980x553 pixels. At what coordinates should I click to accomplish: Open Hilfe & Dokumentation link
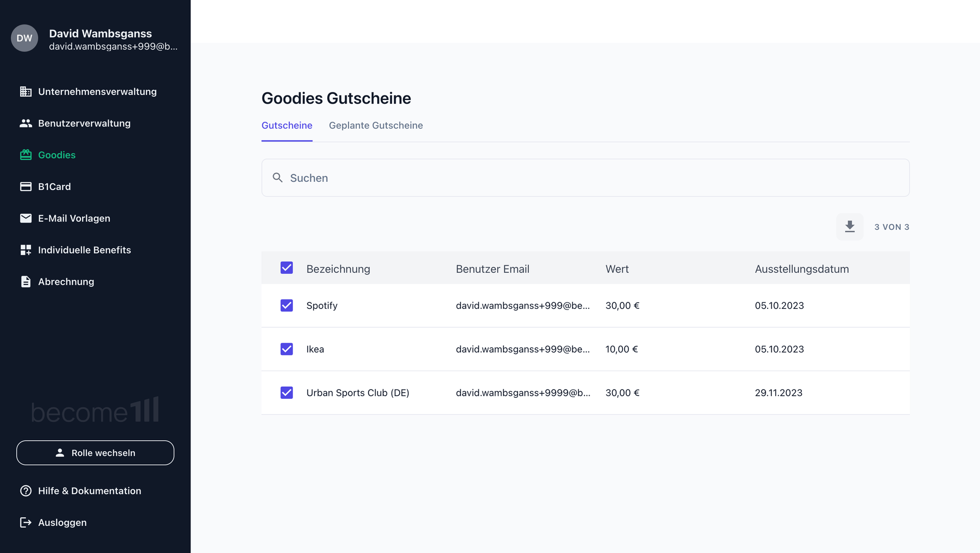click(x=89, y=491)
